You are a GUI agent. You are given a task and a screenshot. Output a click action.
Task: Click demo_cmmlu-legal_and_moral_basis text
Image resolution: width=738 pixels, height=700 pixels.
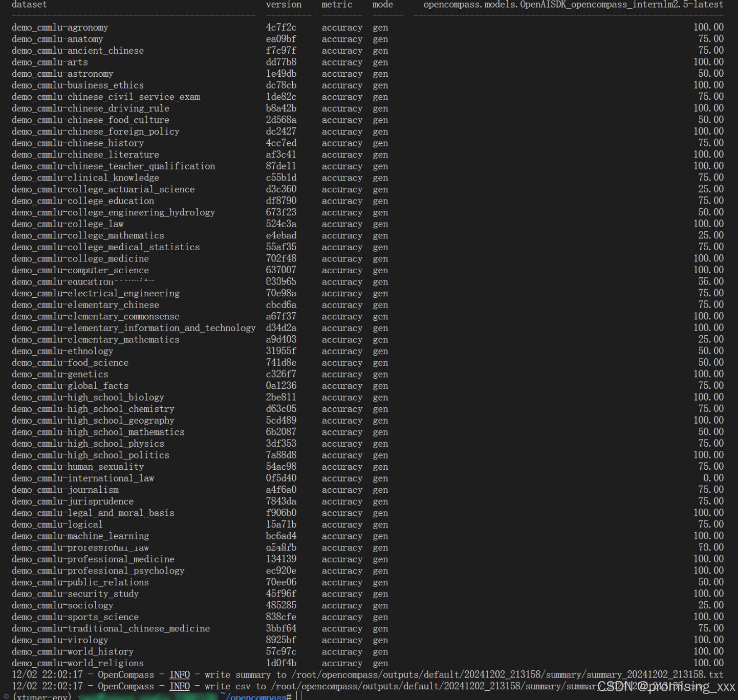coord(93,513)
